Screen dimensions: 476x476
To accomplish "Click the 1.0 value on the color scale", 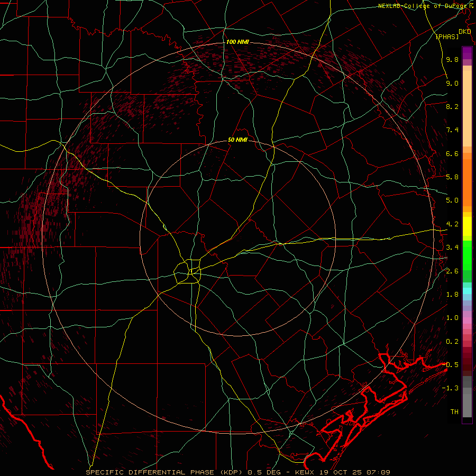I will (452, 318).
